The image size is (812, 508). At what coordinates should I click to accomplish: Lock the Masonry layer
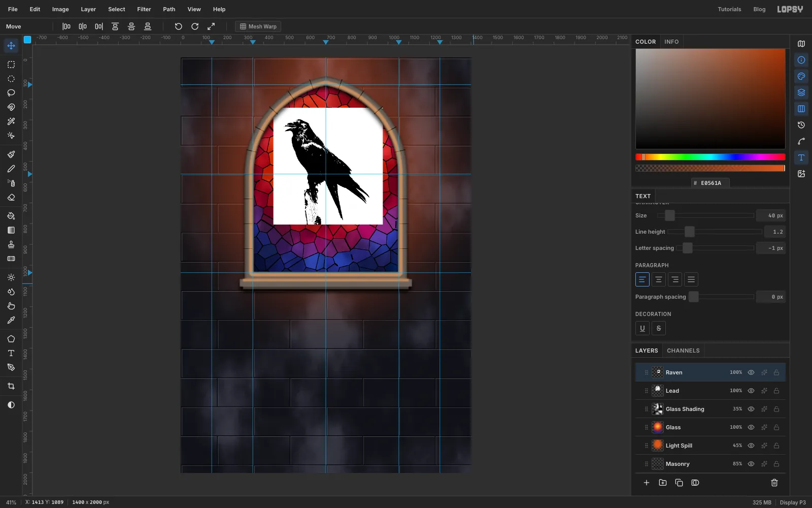(x=776, y=464)
